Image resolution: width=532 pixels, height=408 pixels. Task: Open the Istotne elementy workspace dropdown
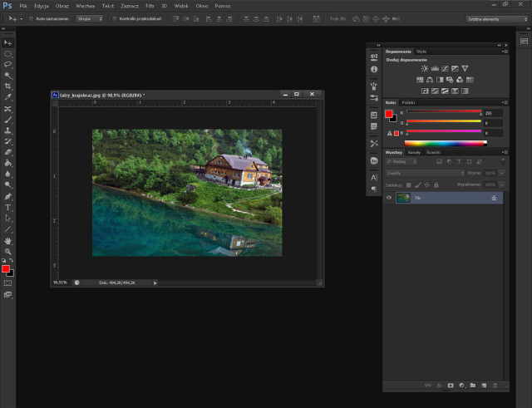(497, 19)
